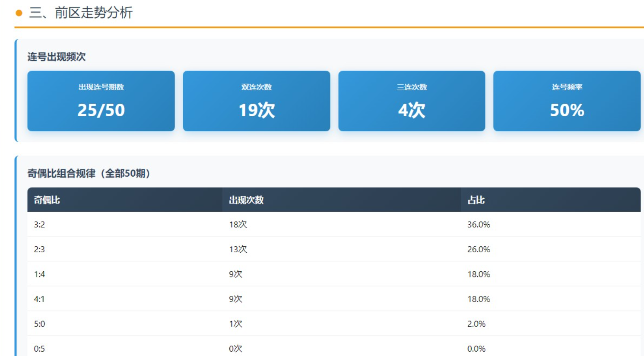
Task: Select the 4:1 ratio cell
Action: pyautogui.click(x=39, y=299)
